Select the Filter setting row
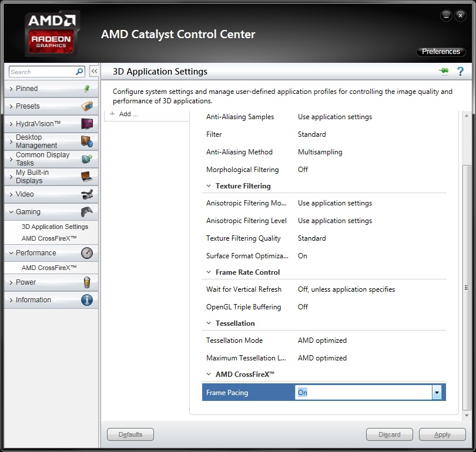 324,134
